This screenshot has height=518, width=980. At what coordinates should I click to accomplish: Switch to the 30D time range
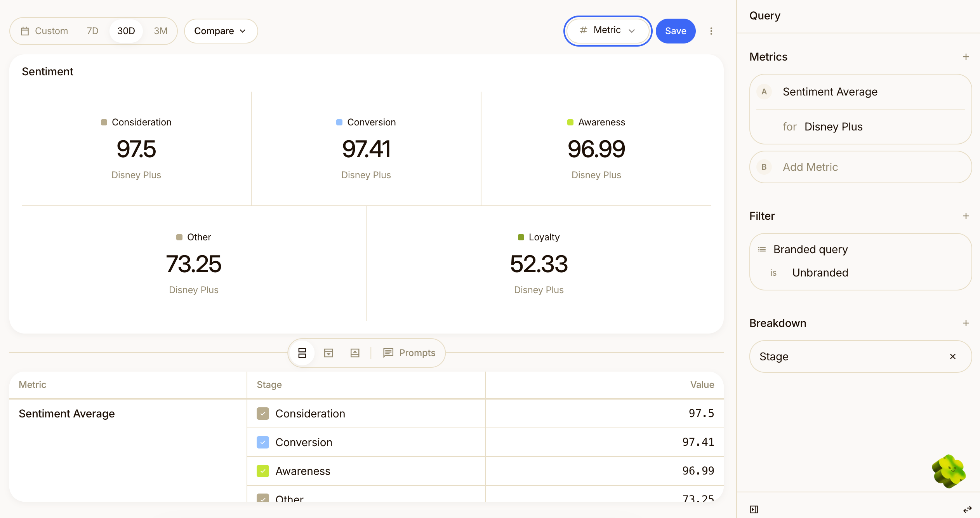click(x=126, y=31)
